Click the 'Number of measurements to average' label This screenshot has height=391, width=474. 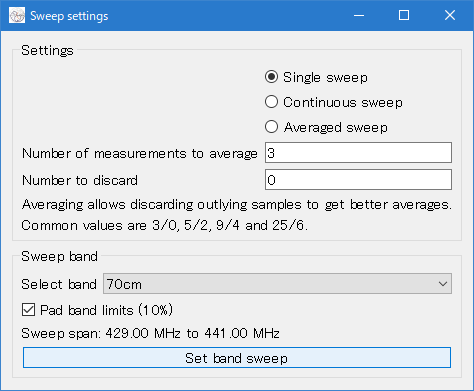[x=140, y=154]
